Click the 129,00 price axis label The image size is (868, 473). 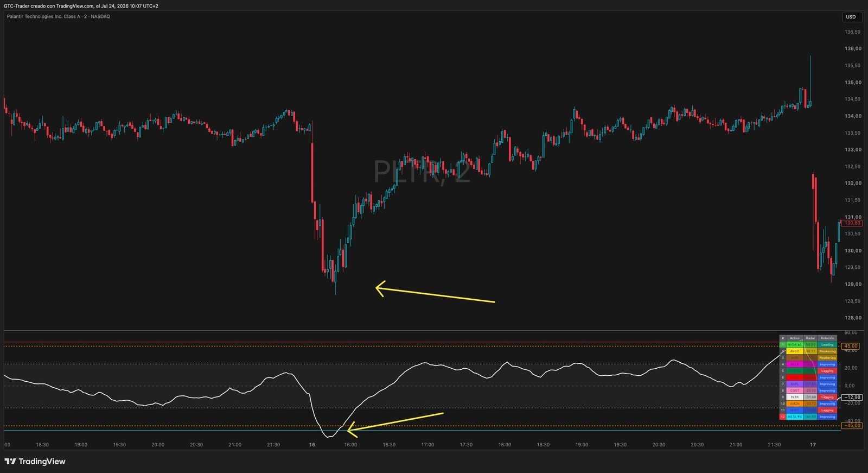[x=853, y=284]
